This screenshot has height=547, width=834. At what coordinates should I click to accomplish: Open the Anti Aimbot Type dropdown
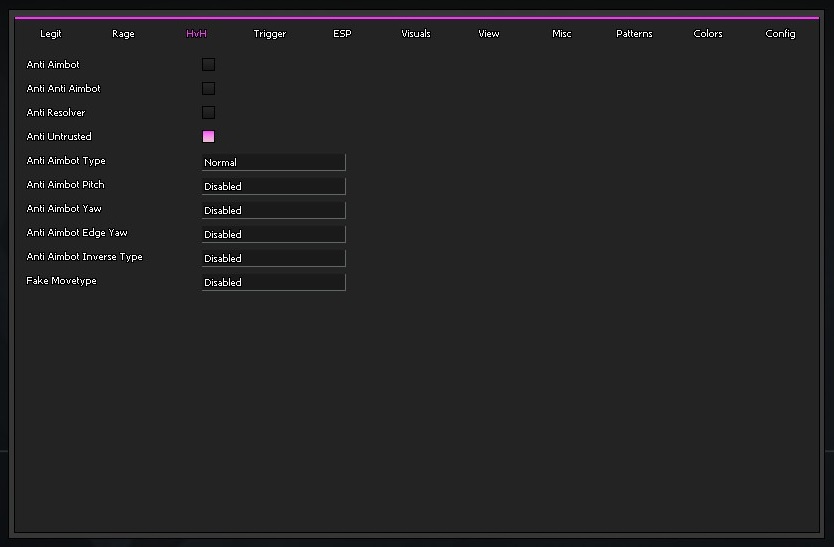tap(273, 162)
